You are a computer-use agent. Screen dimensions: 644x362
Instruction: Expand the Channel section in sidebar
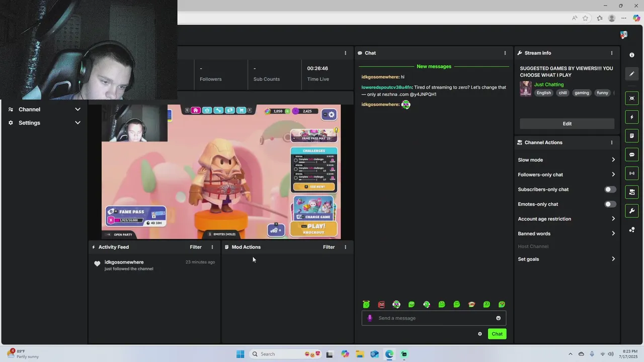77,109
